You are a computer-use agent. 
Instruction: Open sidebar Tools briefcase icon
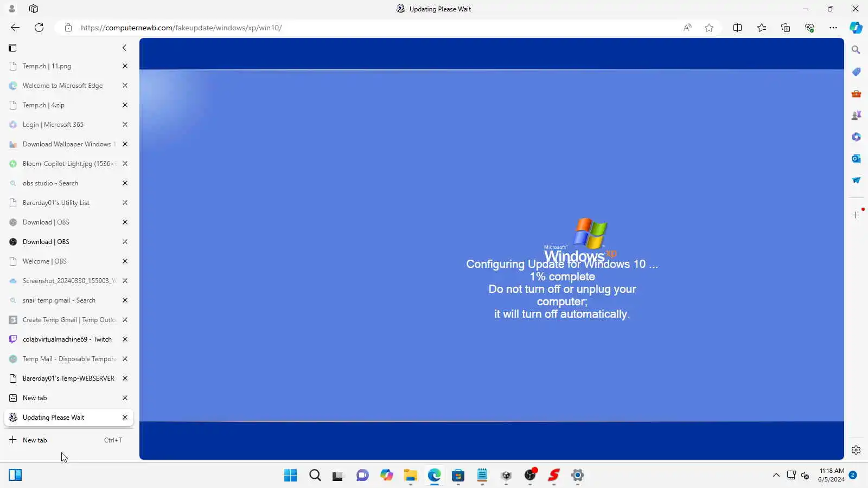856,93
